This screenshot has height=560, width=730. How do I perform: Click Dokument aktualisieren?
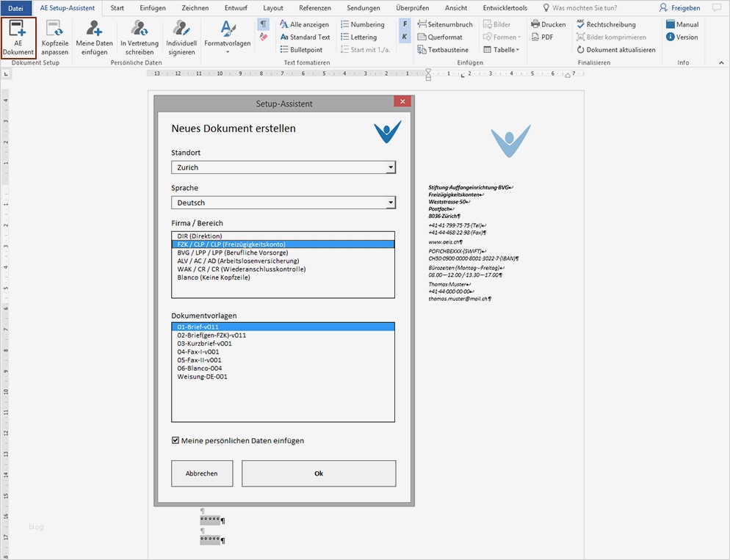(x=616, y=49)
